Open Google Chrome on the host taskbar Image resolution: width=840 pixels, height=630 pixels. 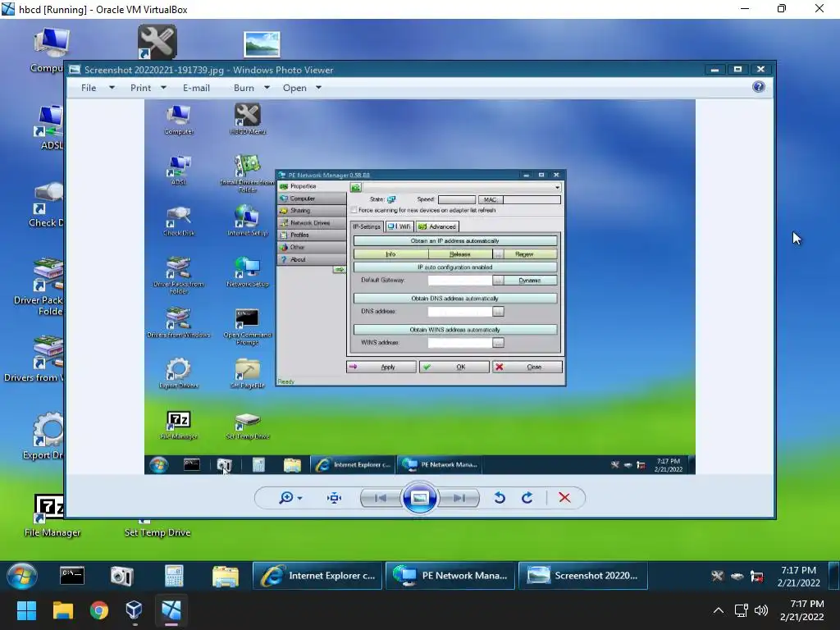(x=98, y=610)
